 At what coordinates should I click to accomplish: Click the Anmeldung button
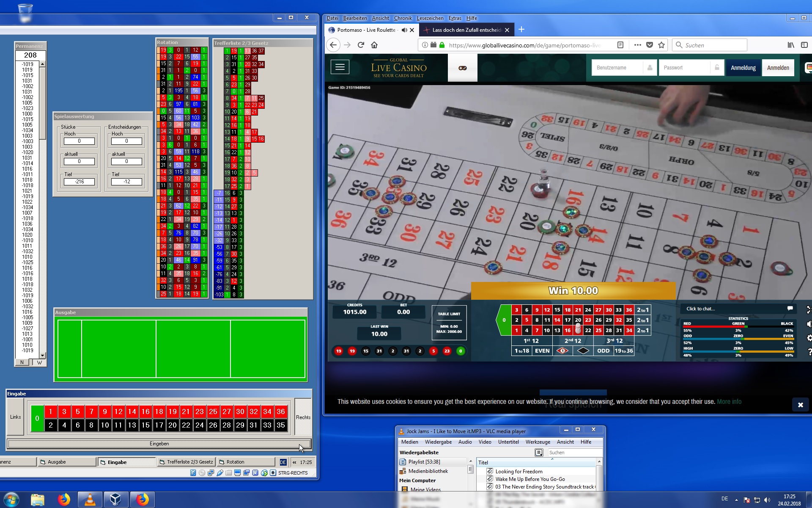click(743, 68)
